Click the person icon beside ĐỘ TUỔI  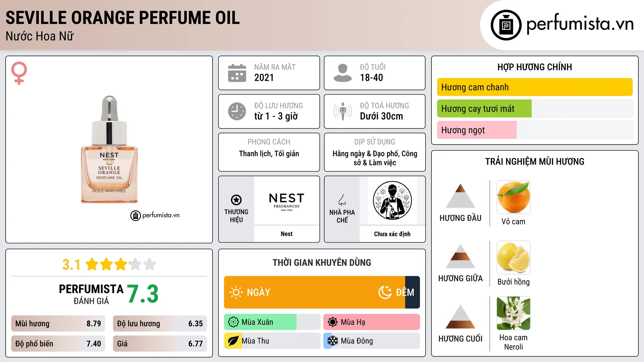pos(343,73)
